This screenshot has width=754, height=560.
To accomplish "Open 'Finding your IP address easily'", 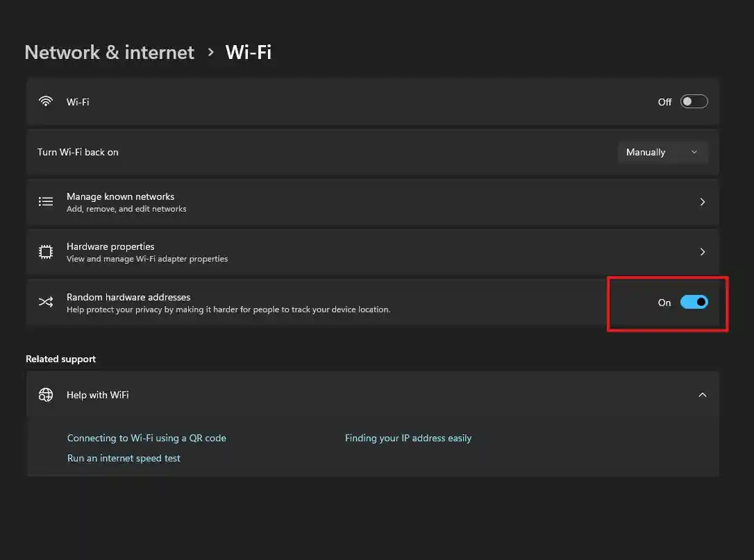I will pyautogui.click(x=408, y=437).
